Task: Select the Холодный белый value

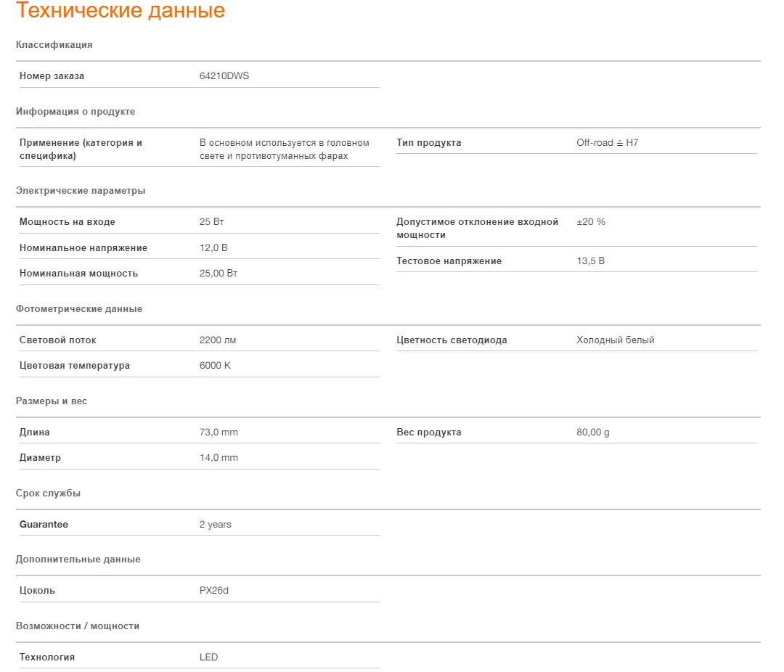Action: pos(615,340)
